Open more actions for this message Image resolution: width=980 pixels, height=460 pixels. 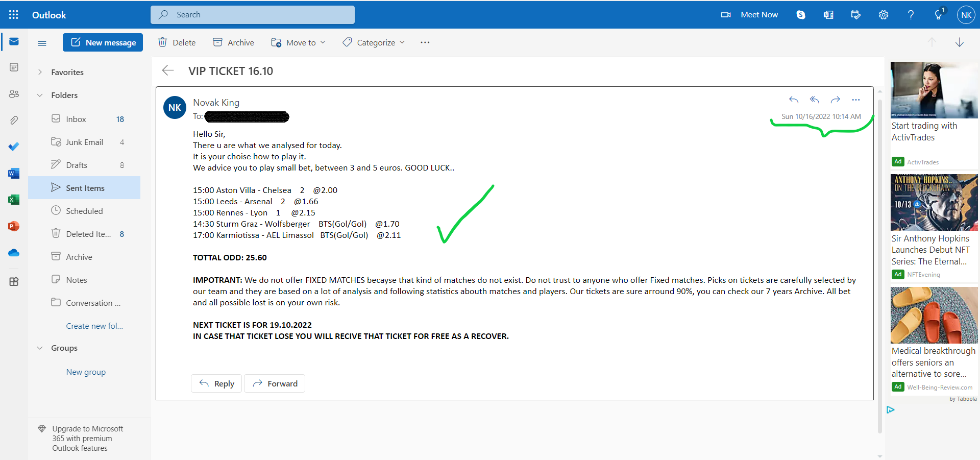(856, 100)
